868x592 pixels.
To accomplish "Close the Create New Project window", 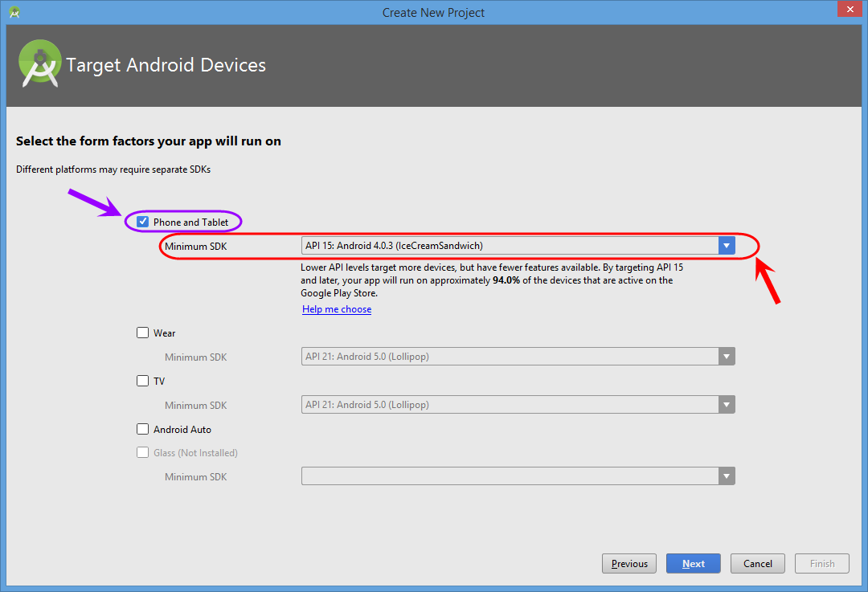I will pos(850,9).
